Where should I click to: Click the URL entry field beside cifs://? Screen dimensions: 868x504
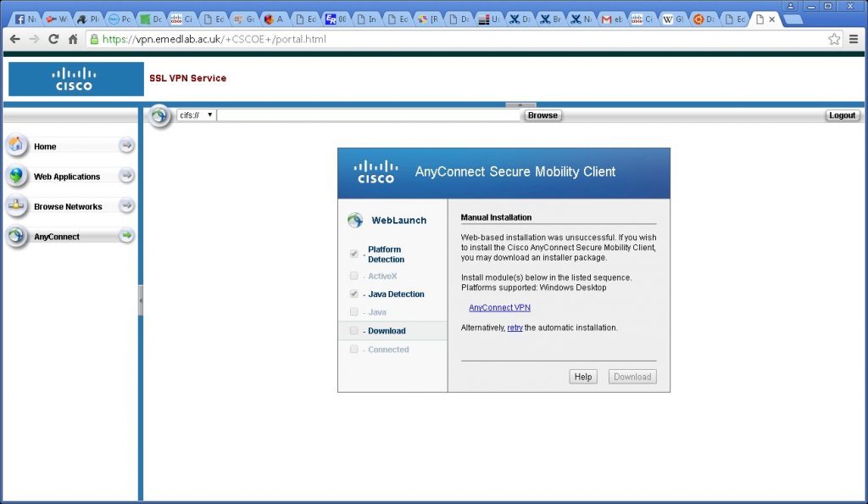369,115
